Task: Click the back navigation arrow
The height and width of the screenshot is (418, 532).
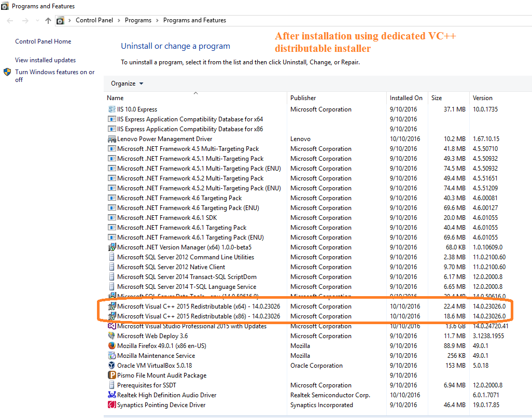Action: pos(9,20)
